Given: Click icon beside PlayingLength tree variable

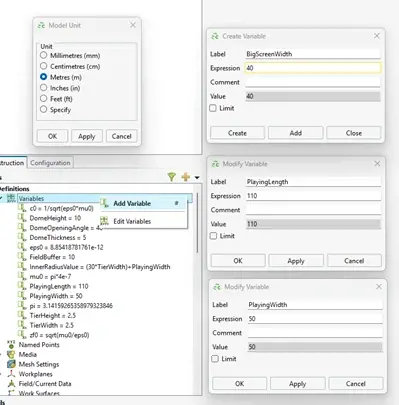Looking at the screenshot, I should (22, 286).
